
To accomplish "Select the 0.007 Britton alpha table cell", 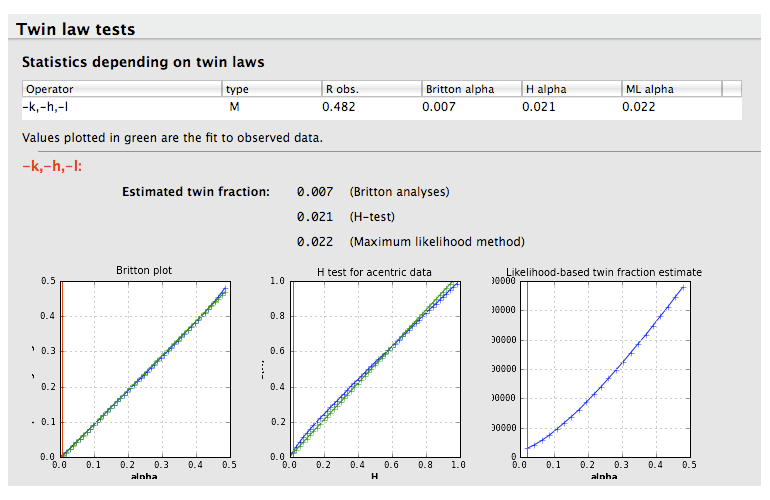I will tap(439, 107).
